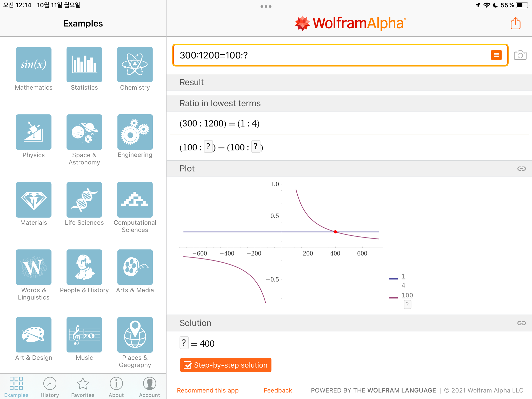Viewport: 532px width, 399px height.
Task: Copy link for the Plot pod
Action: pos(521,169)
